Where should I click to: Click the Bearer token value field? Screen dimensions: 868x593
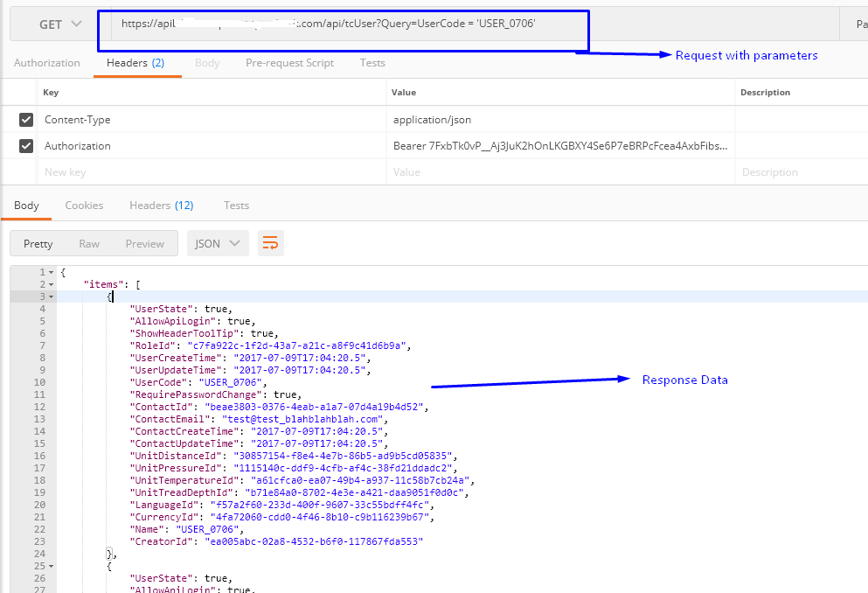click(559, 146)
